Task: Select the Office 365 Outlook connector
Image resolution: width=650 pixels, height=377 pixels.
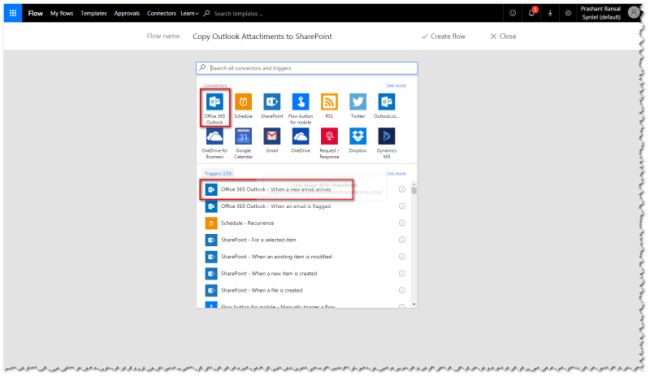Action: (x=215, y=107)
